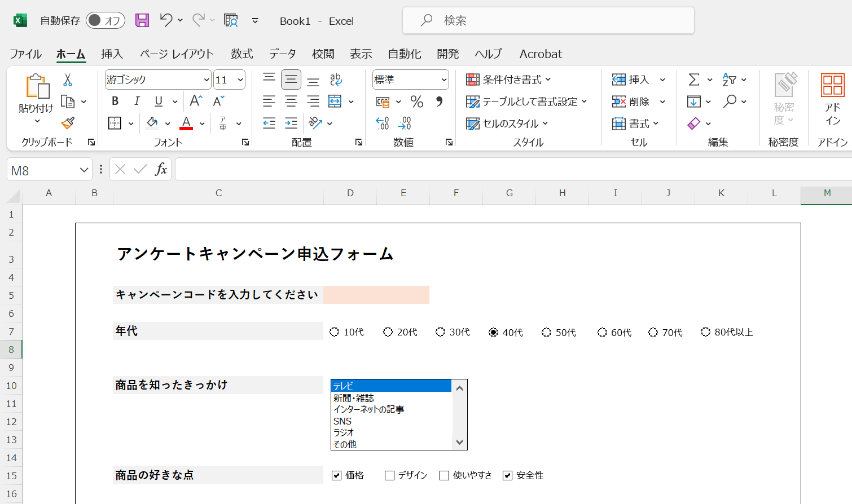
Task: Apply percent style to selection
Action: pyautogui.click(x=416, y=101)
